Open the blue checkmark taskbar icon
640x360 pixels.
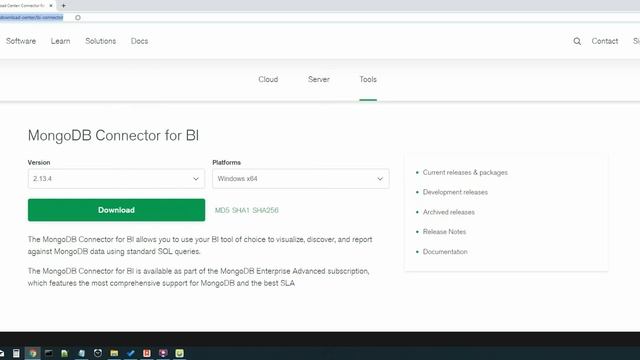click(x=131, y=353)
